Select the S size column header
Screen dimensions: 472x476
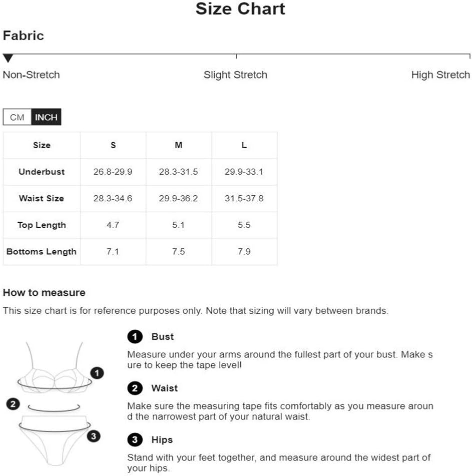[113, 145]
